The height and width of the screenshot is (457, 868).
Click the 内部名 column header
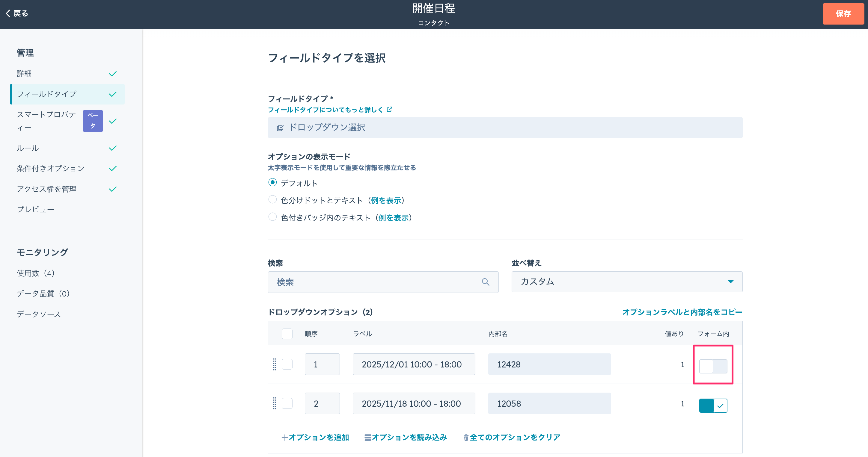coord(498,334)
